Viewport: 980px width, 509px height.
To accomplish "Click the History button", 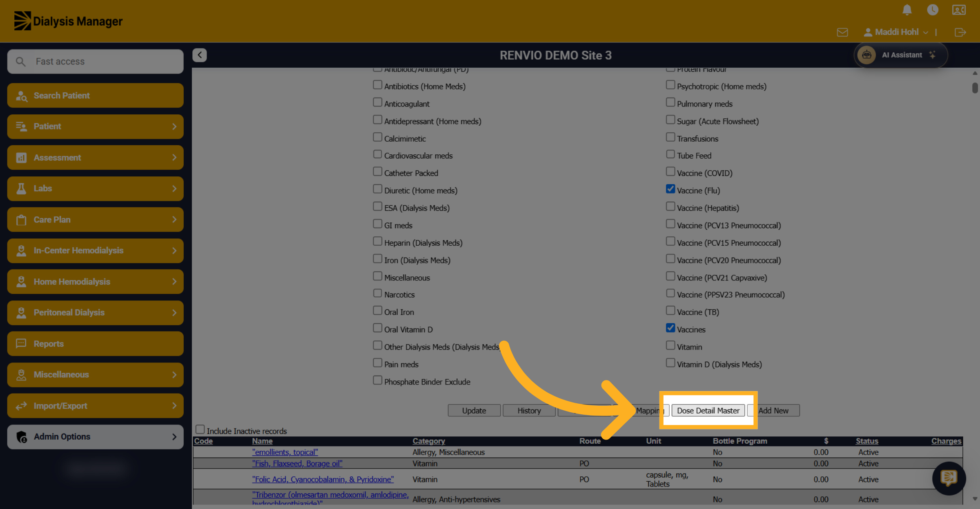I will tap(529, 411).
